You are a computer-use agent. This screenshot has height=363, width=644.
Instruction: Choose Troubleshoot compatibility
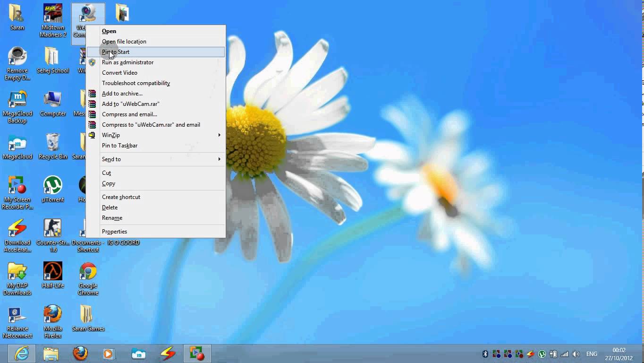point(156,83)
